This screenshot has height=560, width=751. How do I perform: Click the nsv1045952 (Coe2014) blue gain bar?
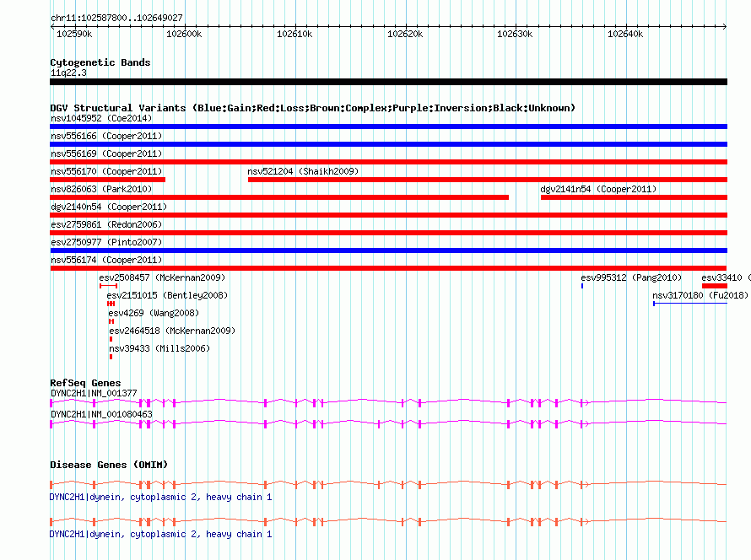pyautogui.click(x=388, y=127)
